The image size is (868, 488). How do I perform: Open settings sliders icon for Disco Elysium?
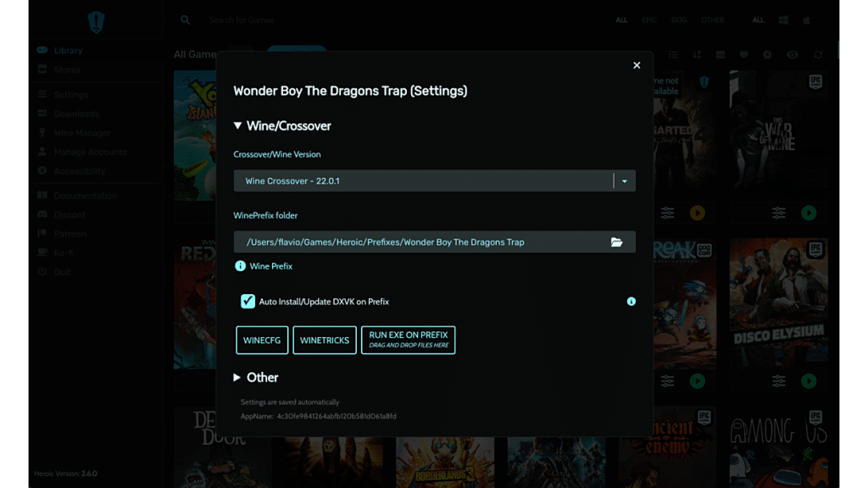(779, 381)
